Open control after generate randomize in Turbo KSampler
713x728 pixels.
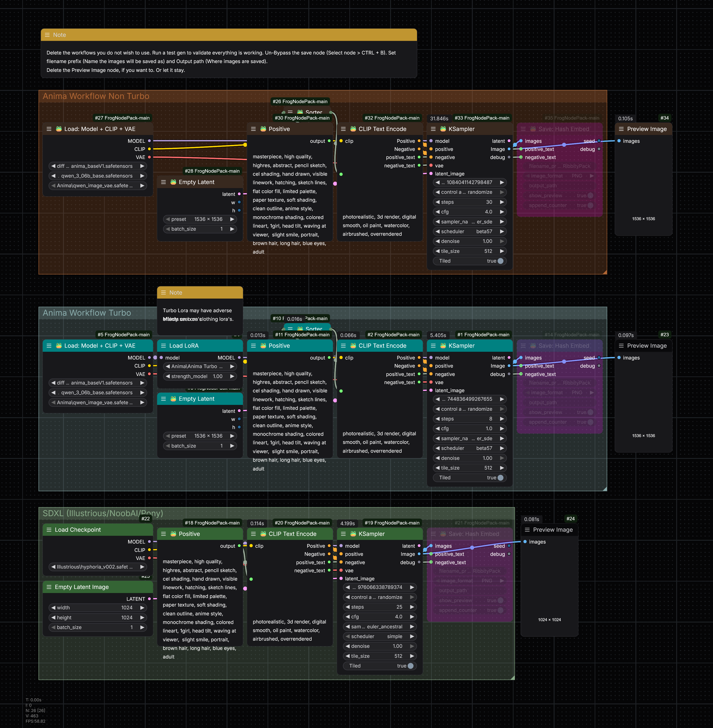click(470, 409)
